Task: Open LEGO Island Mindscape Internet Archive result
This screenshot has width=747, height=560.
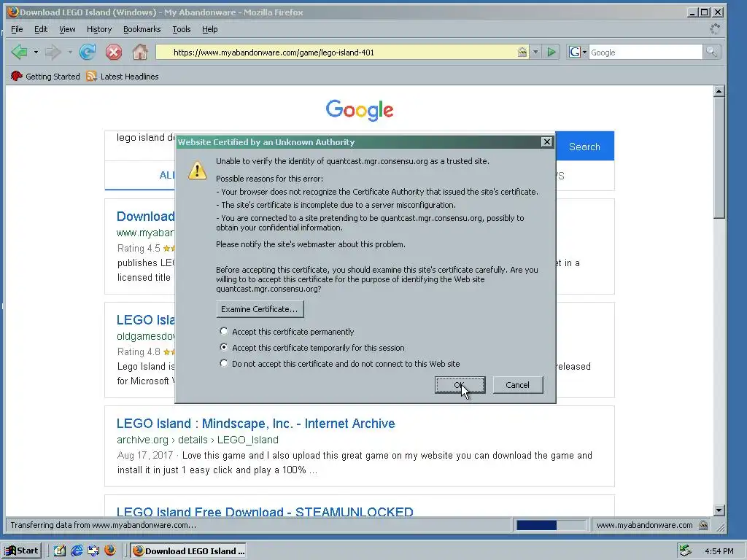Action: pyautogui.click(x=256, y=424)
